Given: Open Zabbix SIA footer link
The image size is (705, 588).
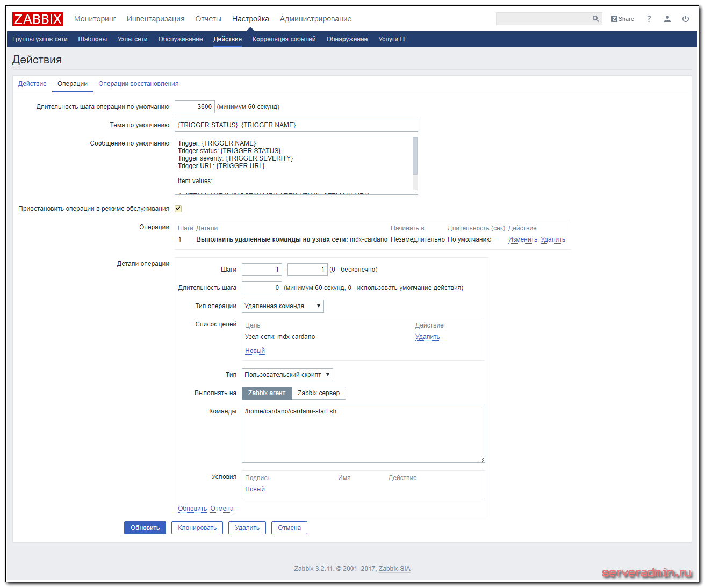Looking at the screenshot, I should 394,569.
